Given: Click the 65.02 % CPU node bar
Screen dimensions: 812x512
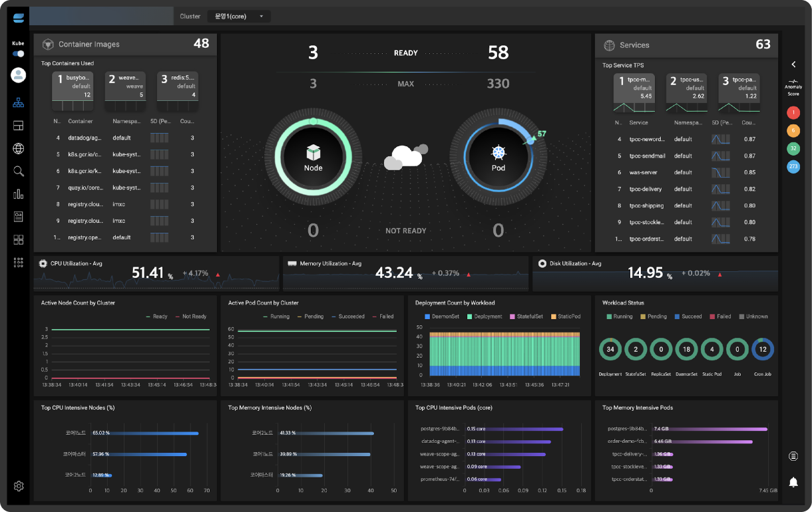Looking at the screenshot, I should [x=145, y=433].
